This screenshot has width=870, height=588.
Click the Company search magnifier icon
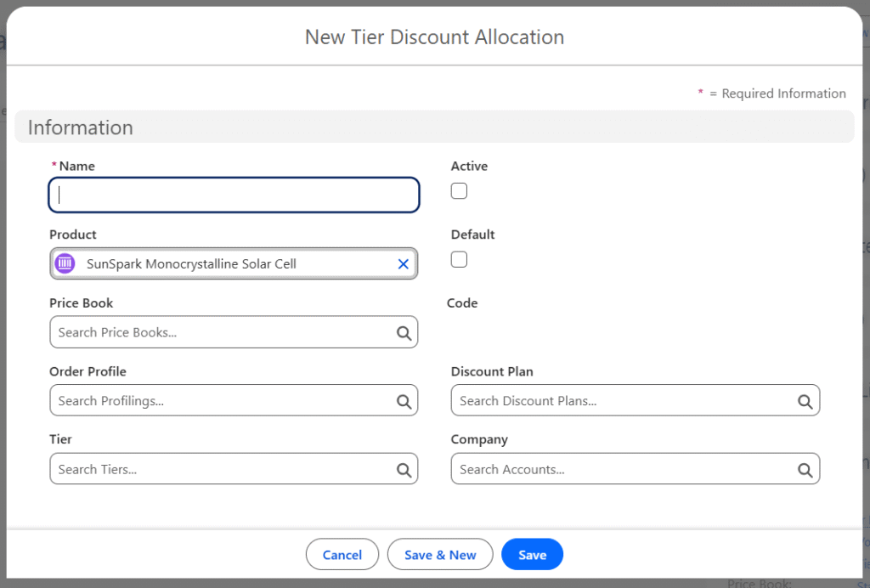pyautogui.click(x=805, y=470)
